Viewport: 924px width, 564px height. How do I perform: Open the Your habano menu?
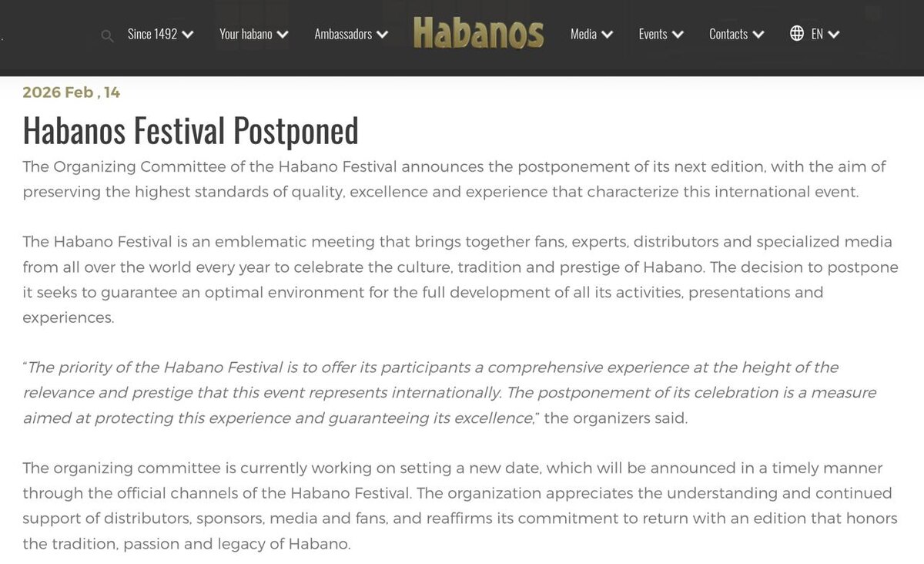pos(246,34)
